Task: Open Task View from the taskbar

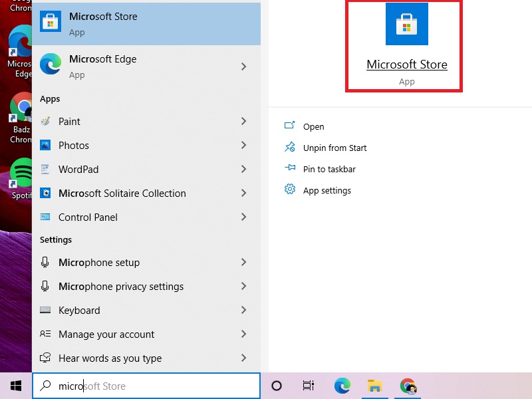Action: 308,386
